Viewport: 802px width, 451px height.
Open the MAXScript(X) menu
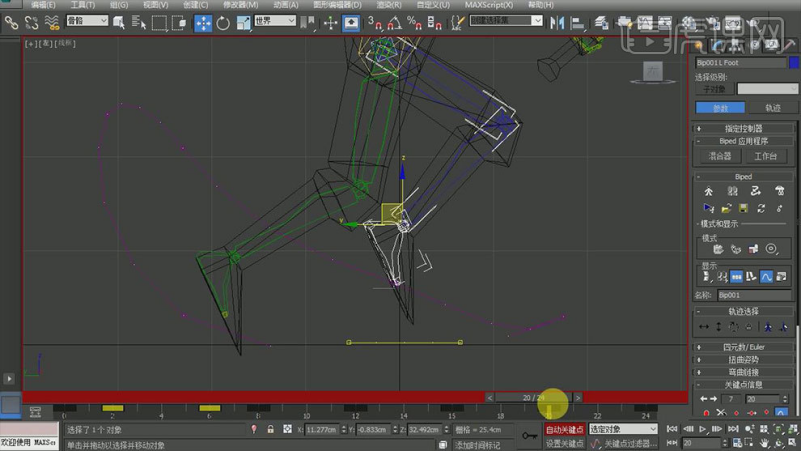pos(488,5)
